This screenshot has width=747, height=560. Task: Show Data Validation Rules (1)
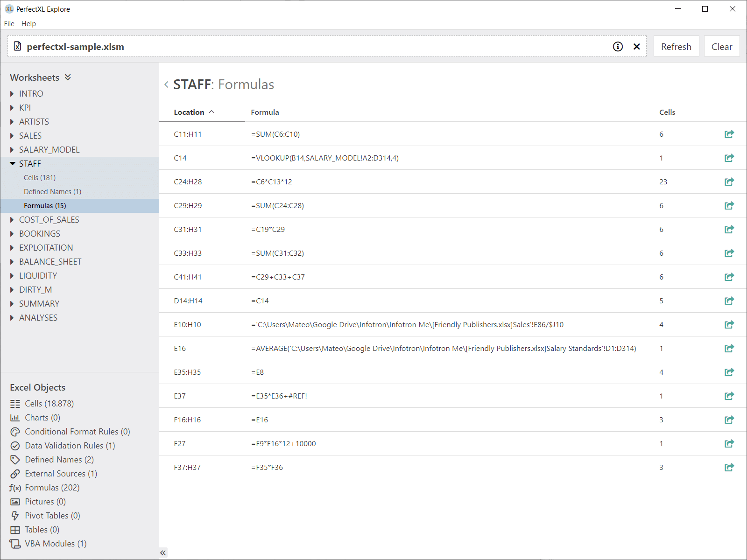pos(70,446)
